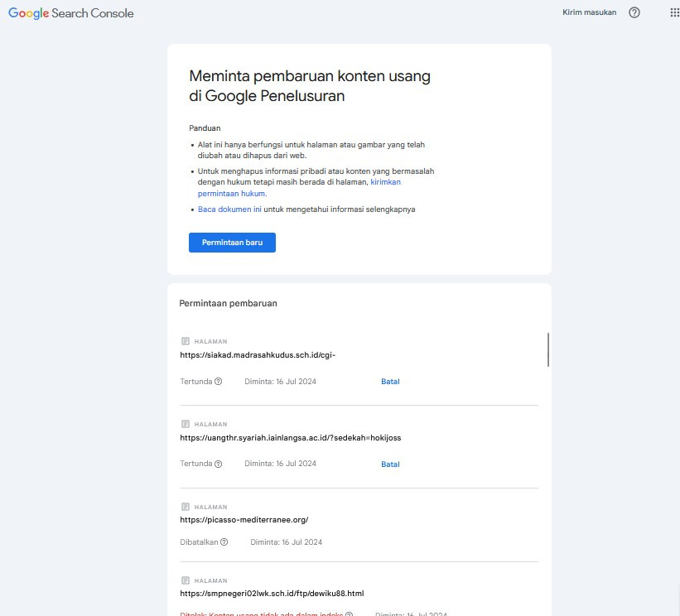The height and width of the screenshot is (616, 680).
Task: Click the Dibatalkan status text
Action: (x=199, y=541)
